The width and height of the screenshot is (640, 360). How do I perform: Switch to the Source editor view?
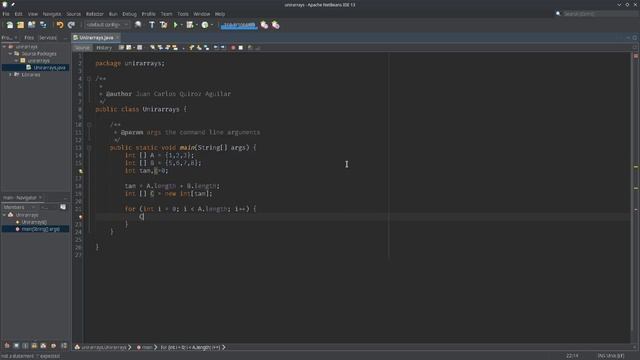pyautogui.click(x=82, y=48)
